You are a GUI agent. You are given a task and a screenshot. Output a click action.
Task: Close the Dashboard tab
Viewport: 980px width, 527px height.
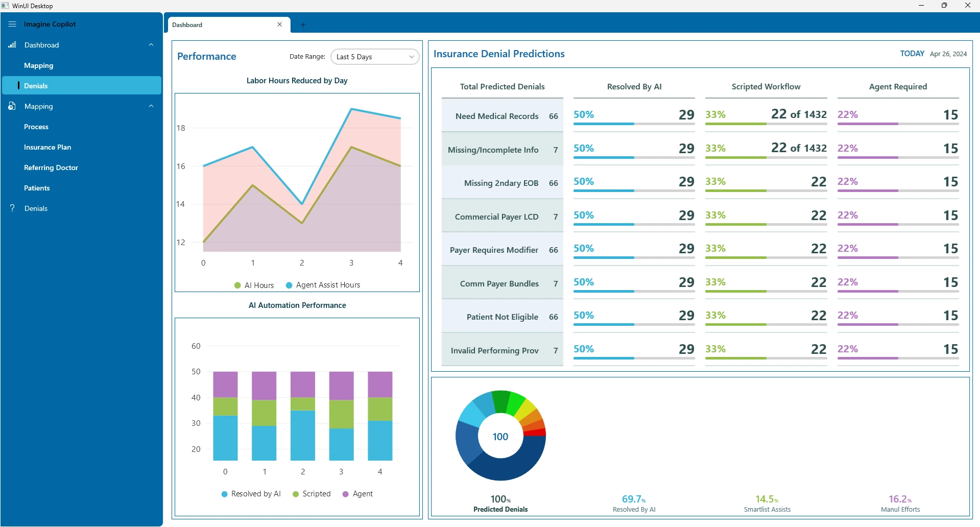point(280,25)
